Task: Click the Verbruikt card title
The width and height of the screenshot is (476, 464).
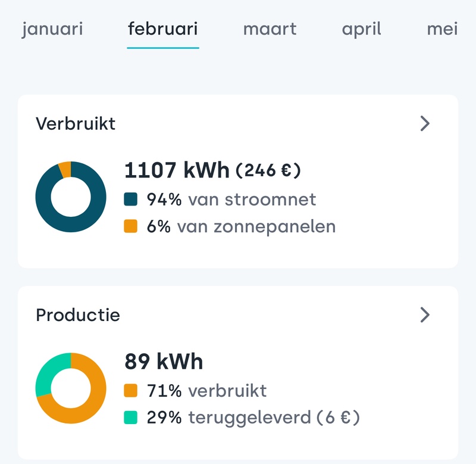Action: [76, 124]
